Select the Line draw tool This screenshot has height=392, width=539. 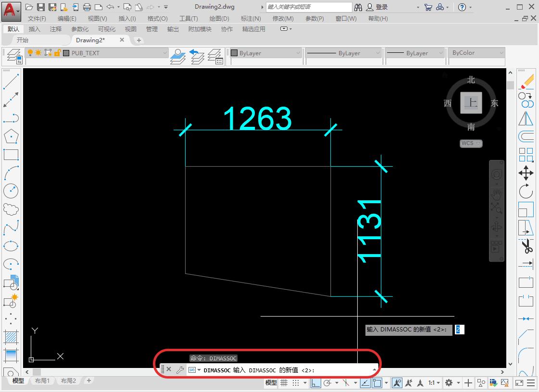point(11,81)
